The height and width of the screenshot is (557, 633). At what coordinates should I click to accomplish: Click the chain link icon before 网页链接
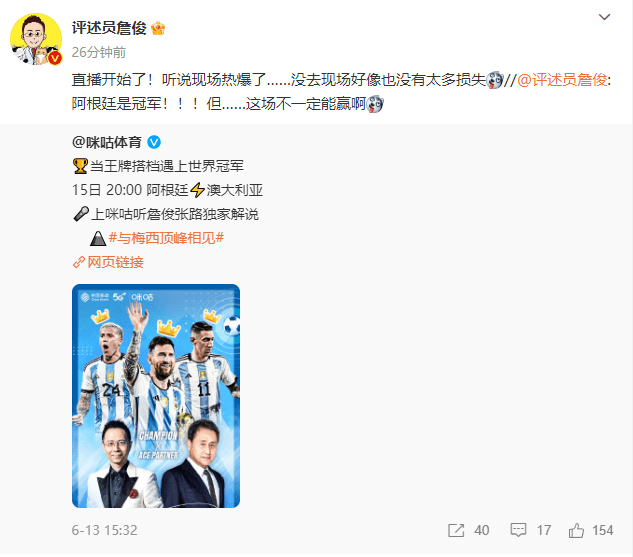click(x=79, y=262)
